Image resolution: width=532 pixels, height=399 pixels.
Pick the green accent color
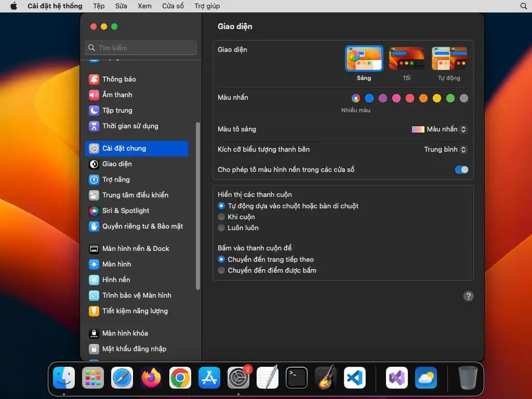pos(450,98)
